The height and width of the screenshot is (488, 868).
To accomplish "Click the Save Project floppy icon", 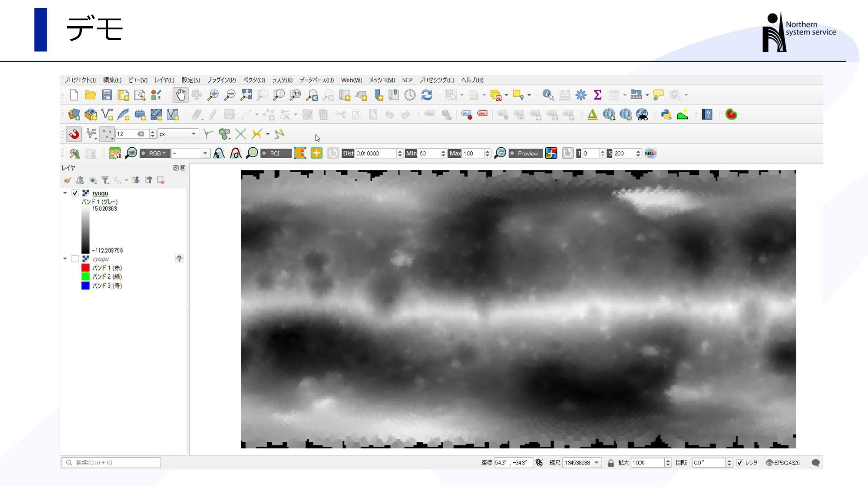I will tap(107, 95).
